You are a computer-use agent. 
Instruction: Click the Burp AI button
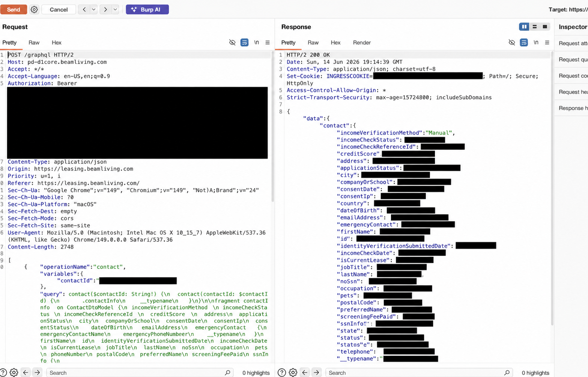coord(147,9)
